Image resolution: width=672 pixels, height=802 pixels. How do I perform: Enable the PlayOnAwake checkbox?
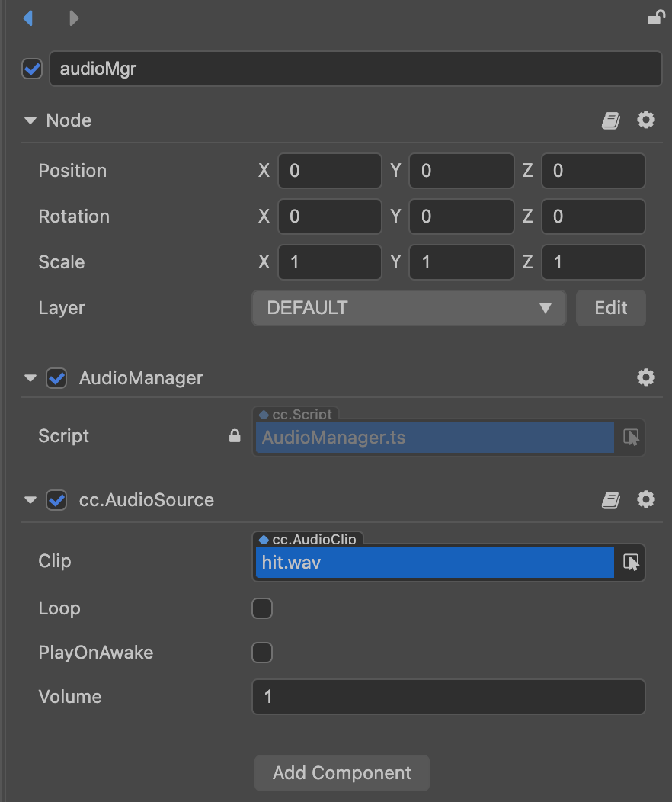click(262, 653)
